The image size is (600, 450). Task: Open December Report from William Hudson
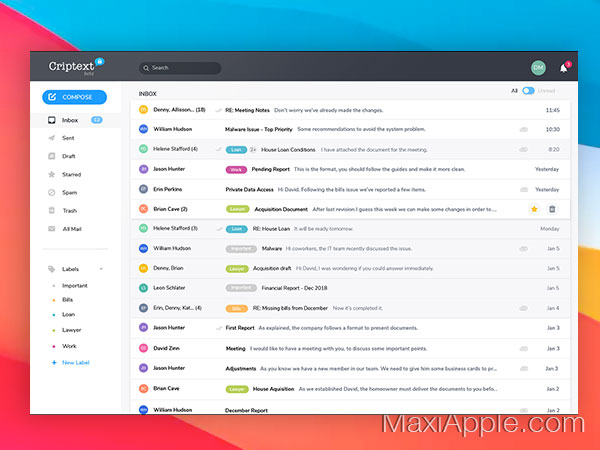click(350, 408)
